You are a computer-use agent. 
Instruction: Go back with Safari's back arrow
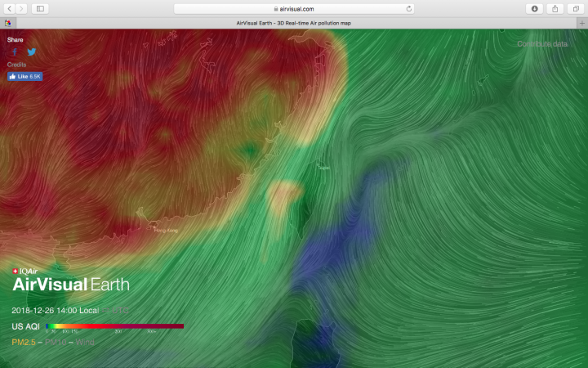[x=10, y=9]
